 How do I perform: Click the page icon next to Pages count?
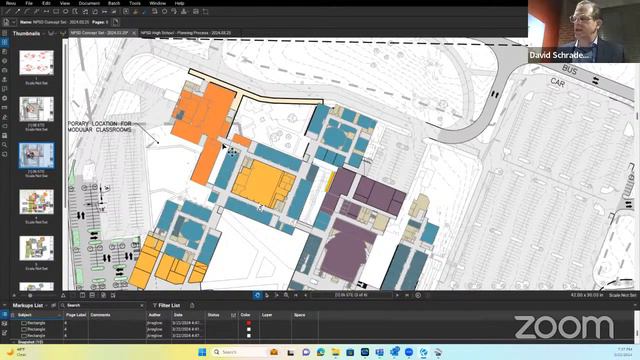[x=116, y=22]
